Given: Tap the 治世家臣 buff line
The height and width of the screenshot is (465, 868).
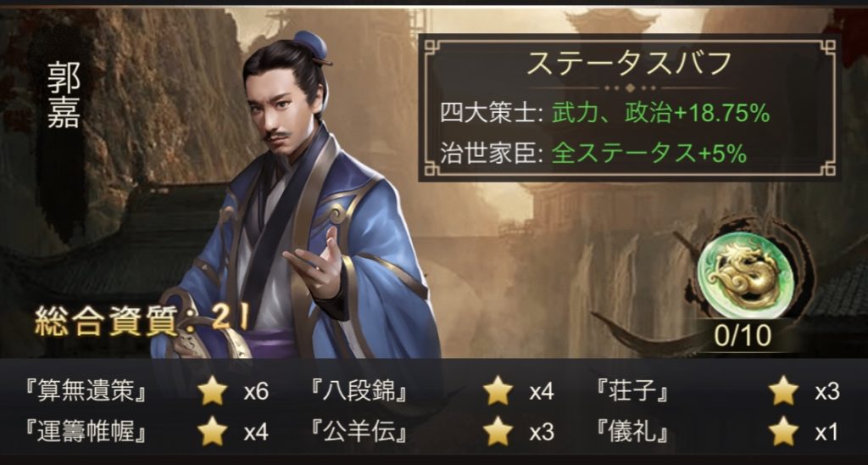Looking at the screenshot, I should (x=593, y=154).
